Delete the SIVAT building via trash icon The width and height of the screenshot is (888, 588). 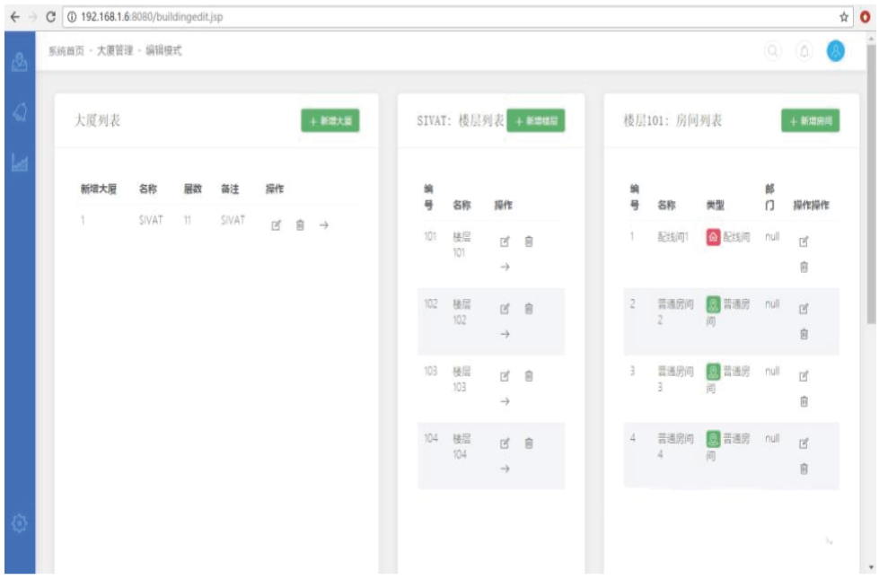(300, 225)
